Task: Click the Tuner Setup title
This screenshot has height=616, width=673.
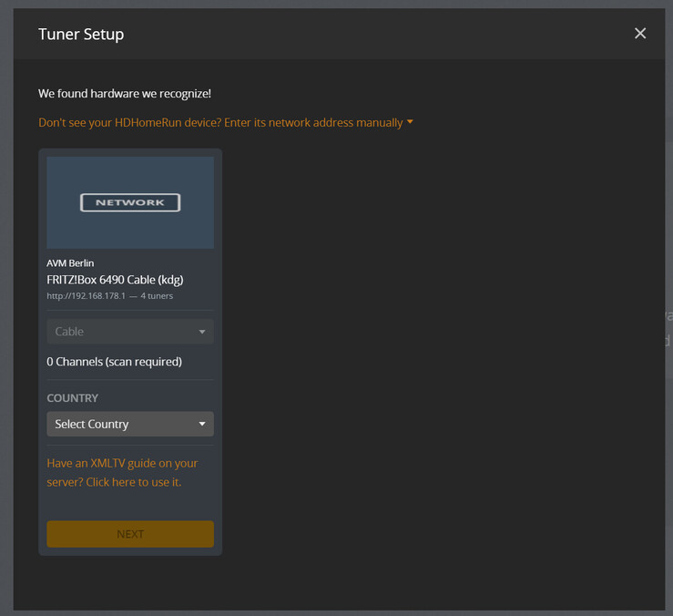Action: (x=81, y=35)
